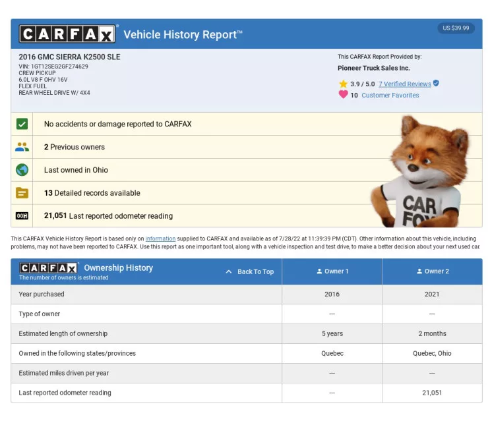490x448 pixels.
Task: Open the Customer Favorites link
Action: click(x=390, y=96)
